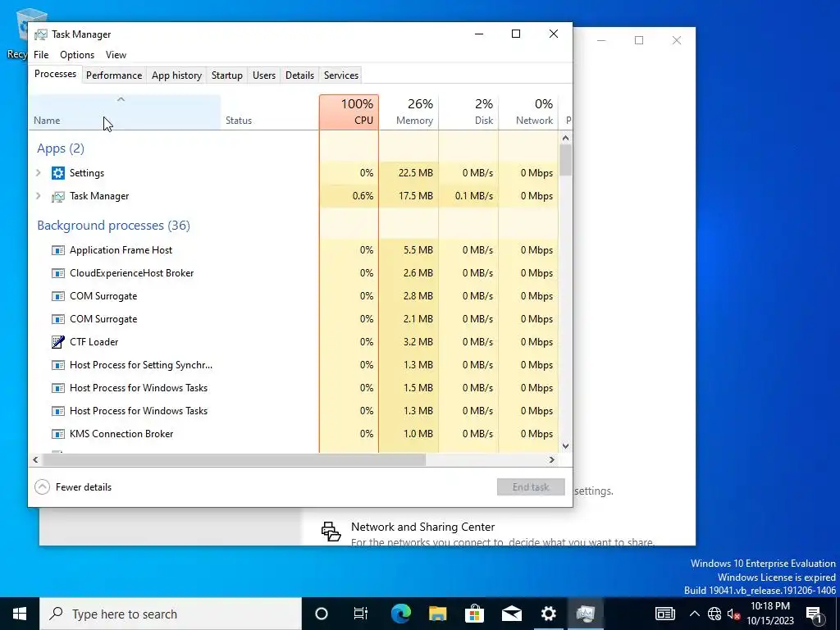Click the KMS Connection Broker process icon
840x630 pixels.
point(58,434)
